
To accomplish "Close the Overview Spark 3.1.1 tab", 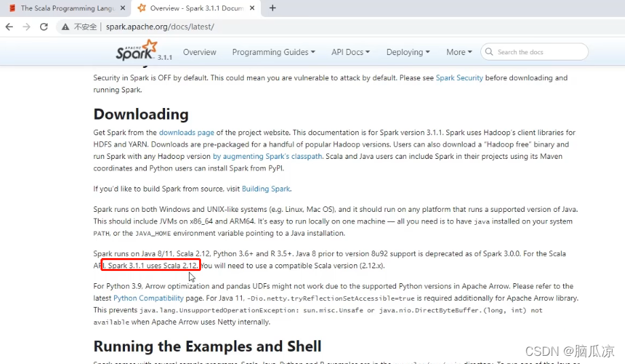I will [252, 8].
